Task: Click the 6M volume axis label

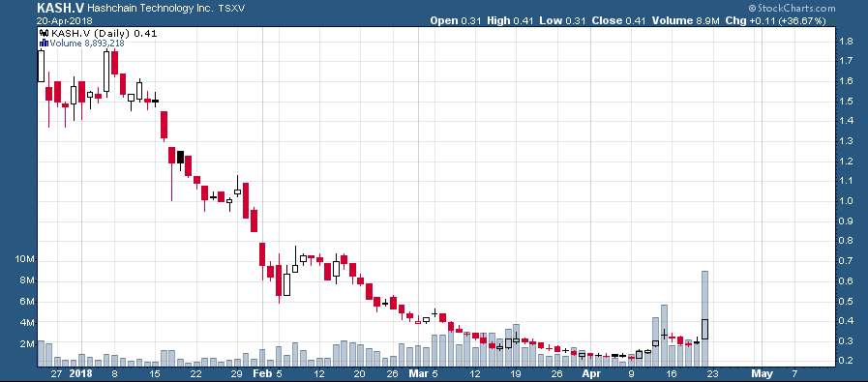Action: (28, 302)
